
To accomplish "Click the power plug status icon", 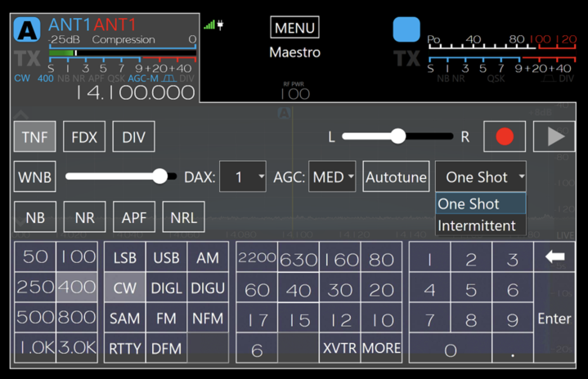I will click(221, 25).
